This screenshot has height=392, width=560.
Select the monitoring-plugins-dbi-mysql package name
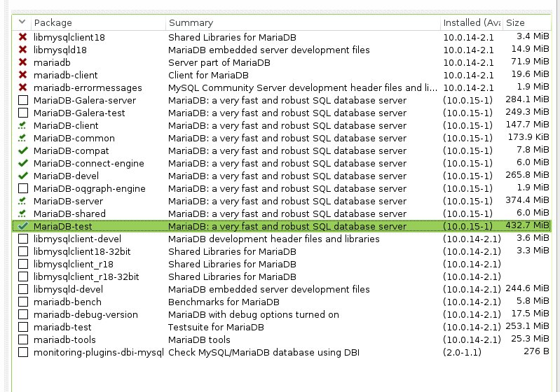coord(99,352)
